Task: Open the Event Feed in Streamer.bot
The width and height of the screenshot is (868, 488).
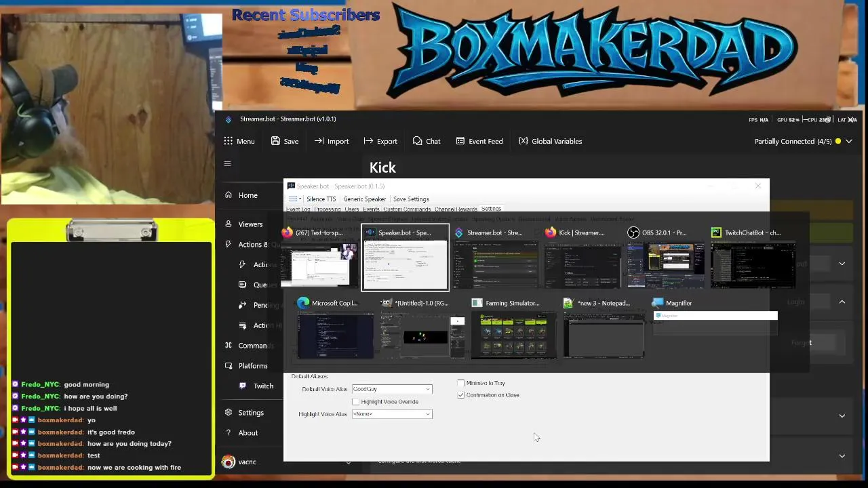Action: click(x=479, y=141)
